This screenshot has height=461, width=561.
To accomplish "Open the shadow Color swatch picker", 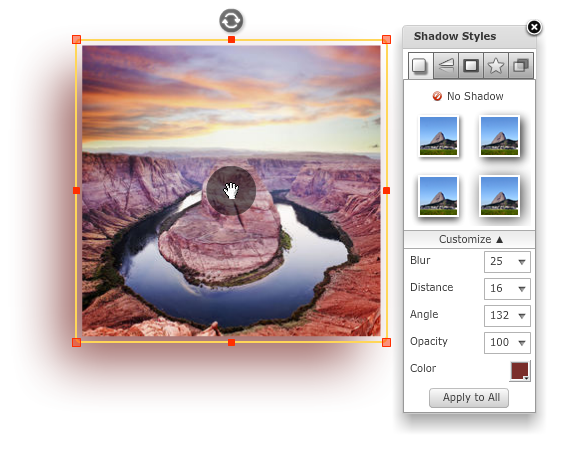I will pos(520,371).
